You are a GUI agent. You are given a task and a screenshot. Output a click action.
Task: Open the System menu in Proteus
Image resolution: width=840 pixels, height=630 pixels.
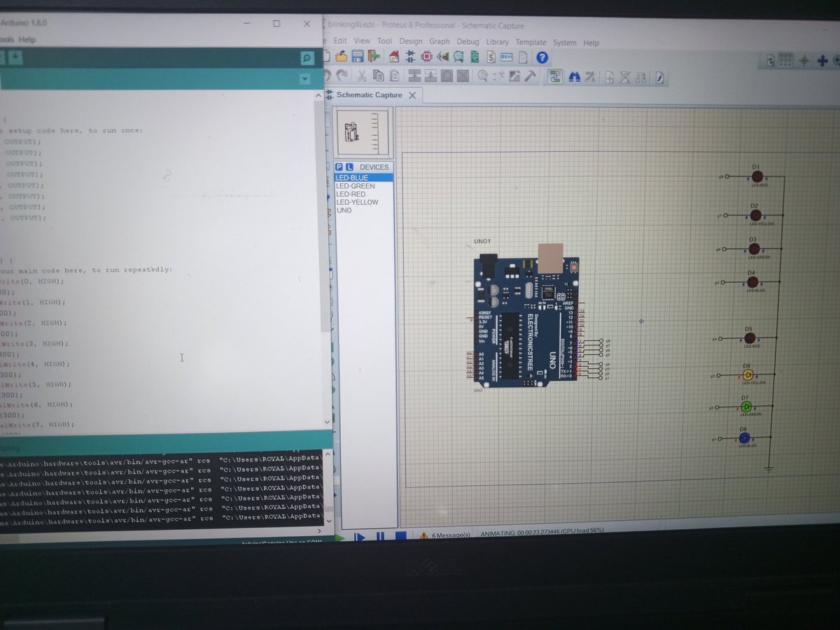point(565,43)
